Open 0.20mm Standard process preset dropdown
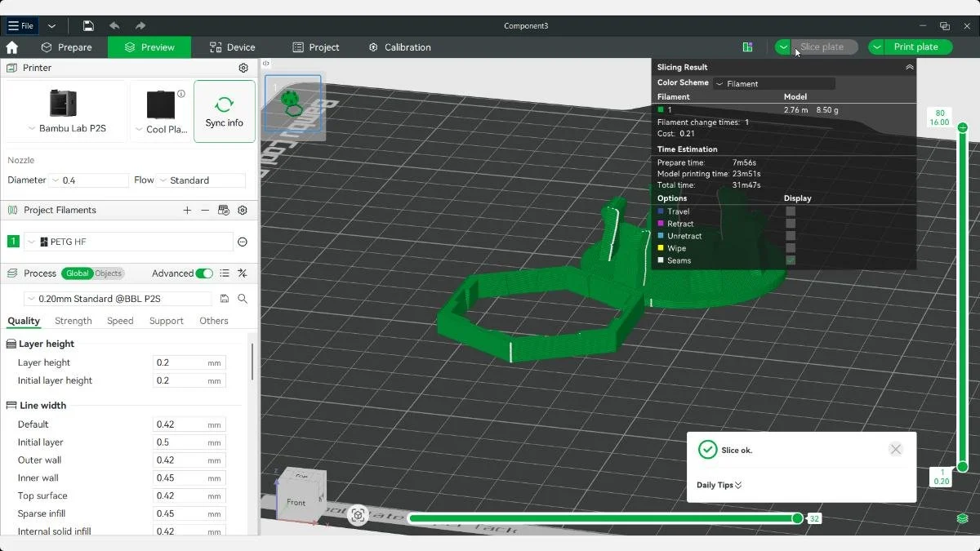This screenshot has width=980, height=551. 119,299
